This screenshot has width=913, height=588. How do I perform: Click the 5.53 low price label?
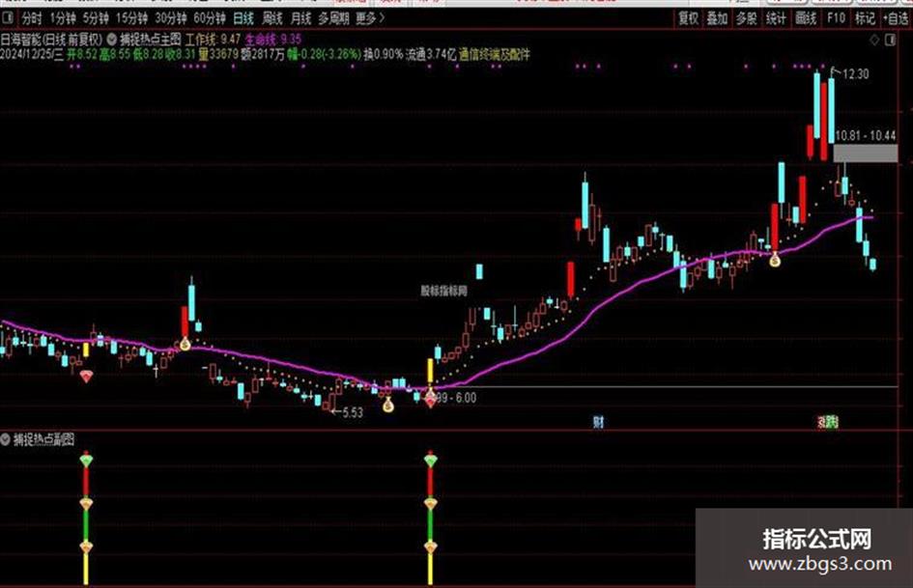tap(353, 413)
